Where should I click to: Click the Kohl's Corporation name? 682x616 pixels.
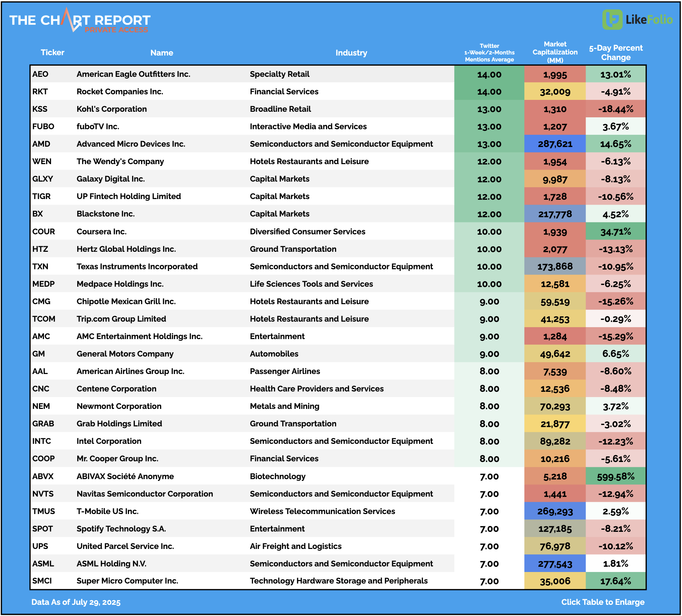coord(111,109)
